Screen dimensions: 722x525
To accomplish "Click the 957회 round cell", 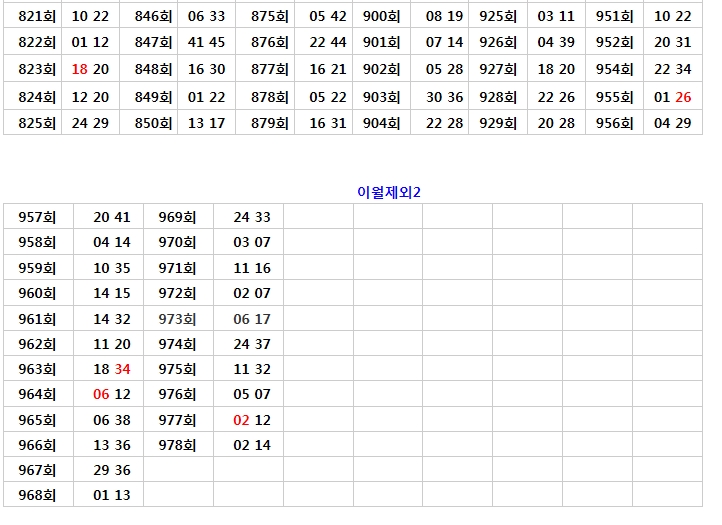I will 37,217.
